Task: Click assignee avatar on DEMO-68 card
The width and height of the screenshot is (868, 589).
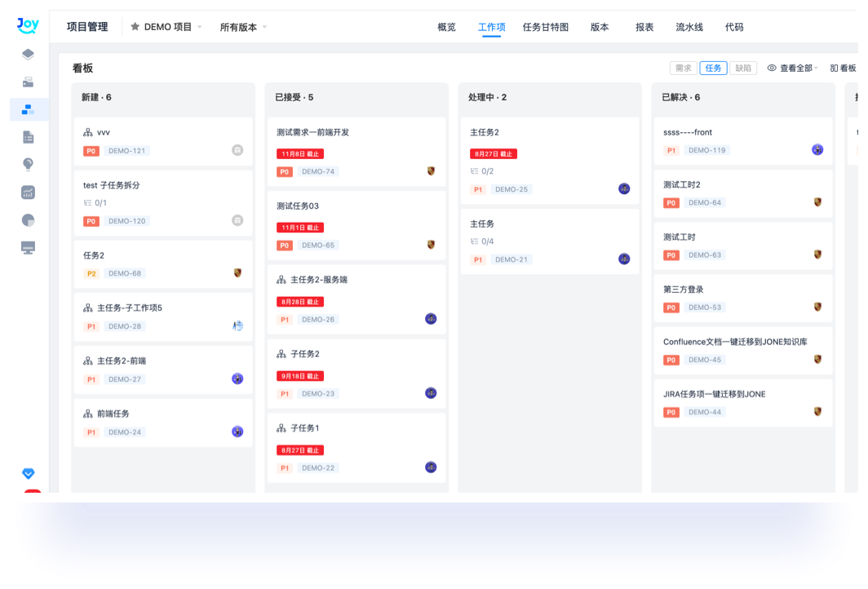Action: (237, 273)
